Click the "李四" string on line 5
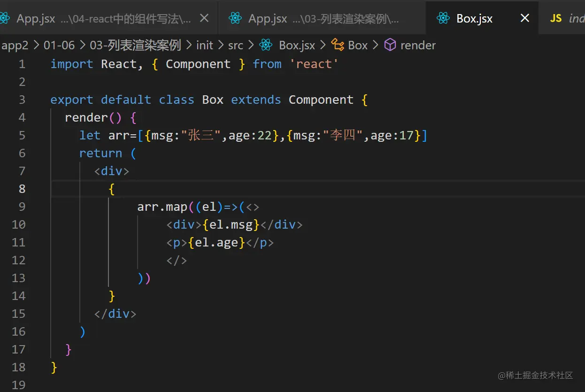Screen dimensions: 585x392 coord(343,135)
